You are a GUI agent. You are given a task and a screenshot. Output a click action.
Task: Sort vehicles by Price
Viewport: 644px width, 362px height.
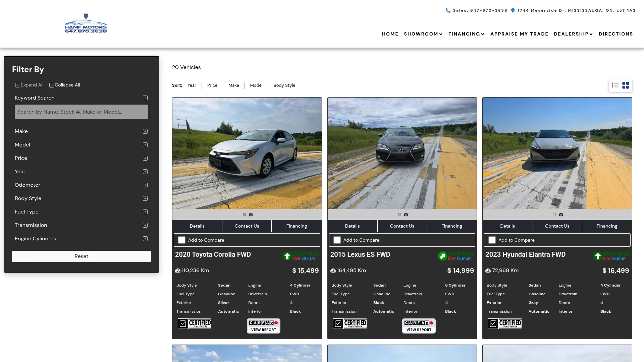pyautogui.click(x=212, y=85)
